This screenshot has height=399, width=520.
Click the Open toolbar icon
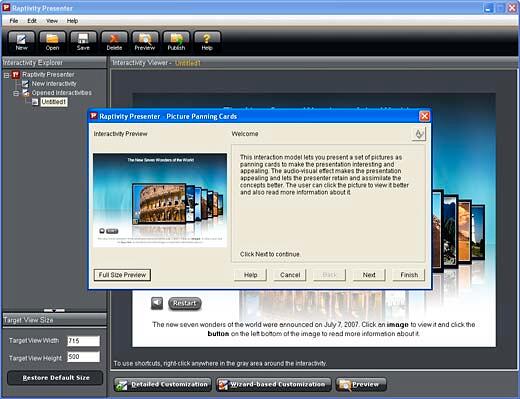52,42
